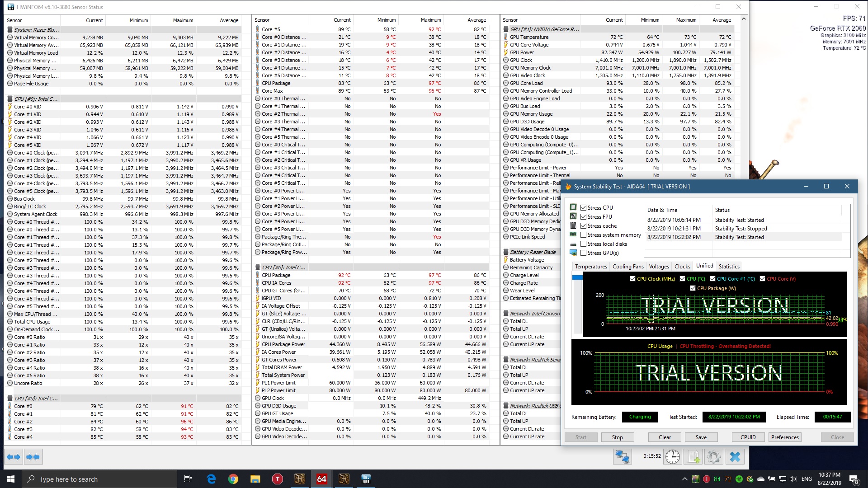Show hidden system tray icons chevron
Viewport: 868px width, 488px height.
coord(684,479)
